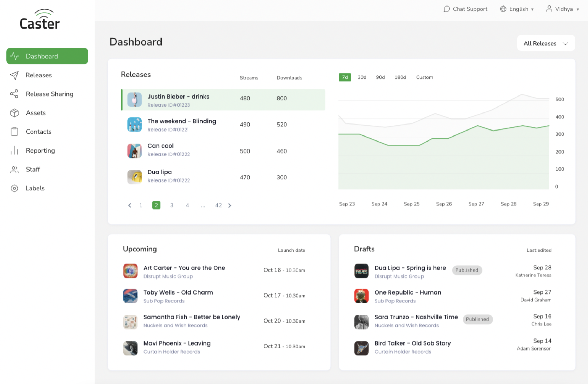
Task: Open Art Carter - You are the One
Action: 184,268
